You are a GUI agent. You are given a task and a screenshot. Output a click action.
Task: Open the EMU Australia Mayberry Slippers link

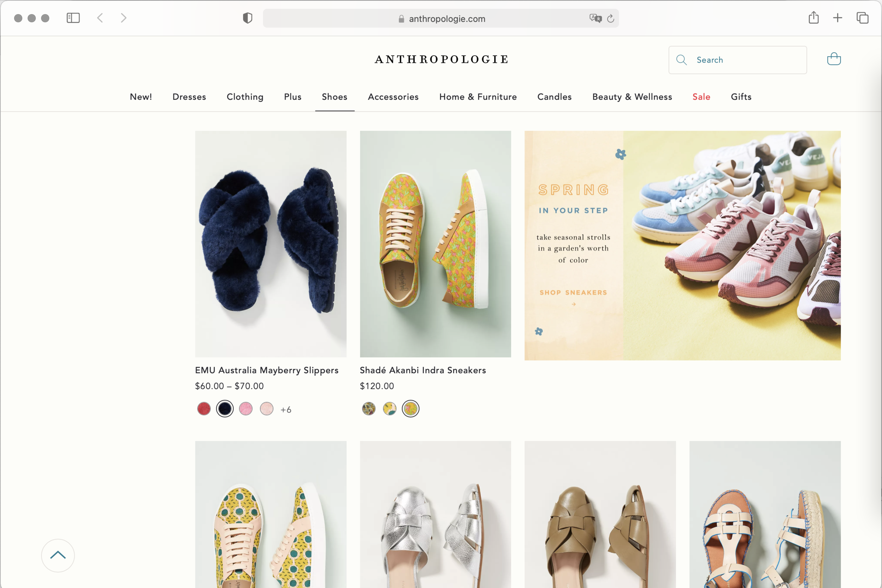267,370
